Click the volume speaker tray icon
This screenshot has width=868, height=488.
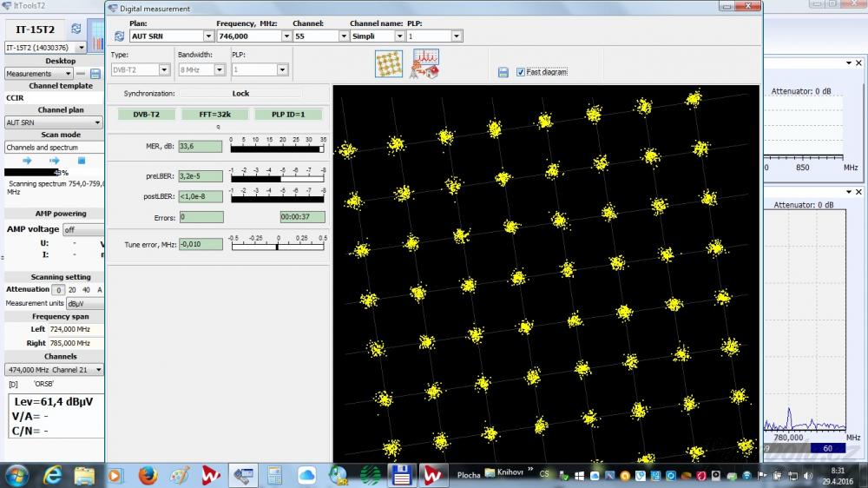807,476
